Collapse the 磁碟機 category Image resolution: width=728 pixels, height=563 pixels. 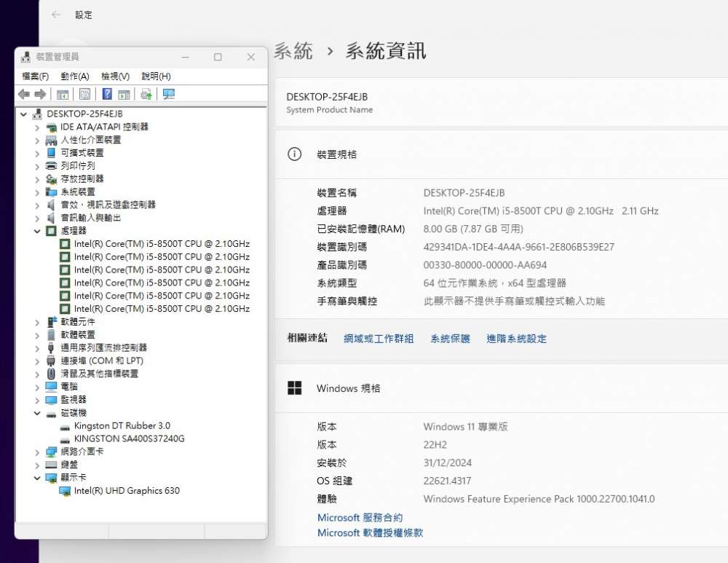(37, 412)
